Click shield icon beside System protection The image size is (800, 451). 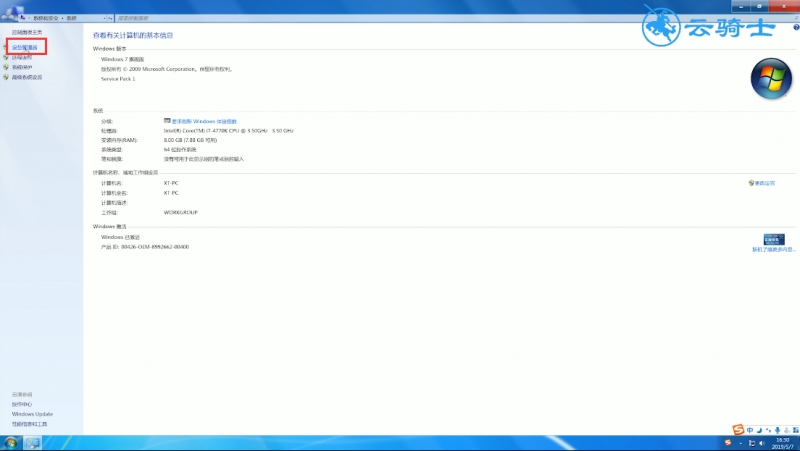pyautogui.click(x=6, y=67)
